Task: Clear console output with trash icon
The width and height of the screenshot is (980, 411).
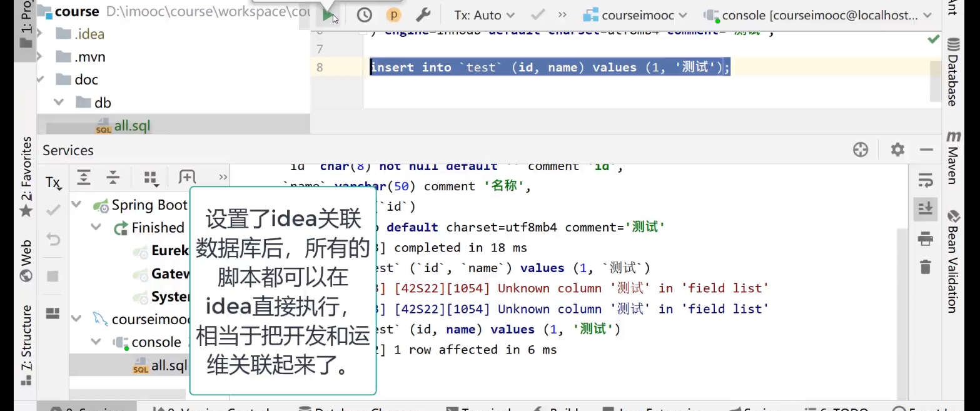Action: [x=925, y=267]
